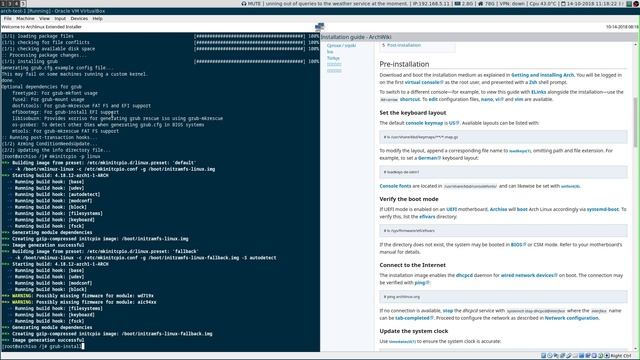
Task: Open the audio status icon in VirtualBox
Action: coord(556,356)
